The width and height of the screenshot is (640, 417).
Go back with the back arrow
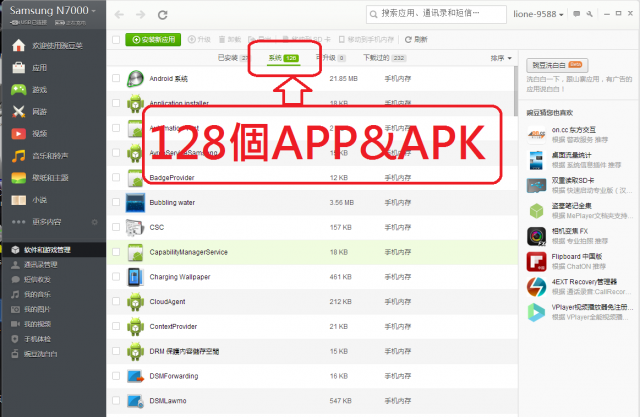click(x=119, y=15)
